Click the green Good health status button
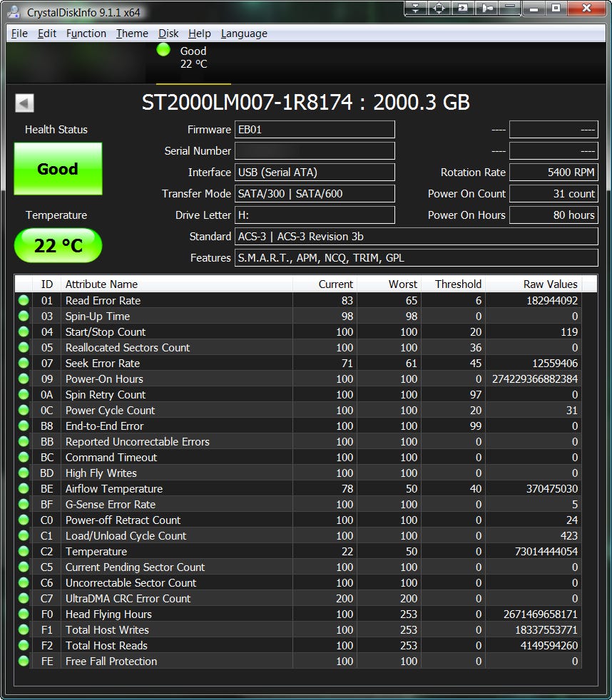Viewport: 612px width, 700px height. (x=58, y=169)
